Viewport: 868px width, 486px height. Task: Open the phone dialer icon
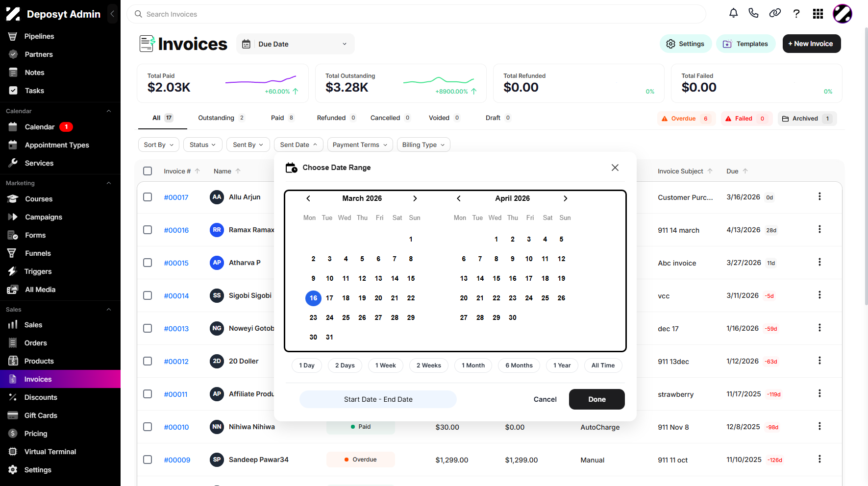pos(754,14)
